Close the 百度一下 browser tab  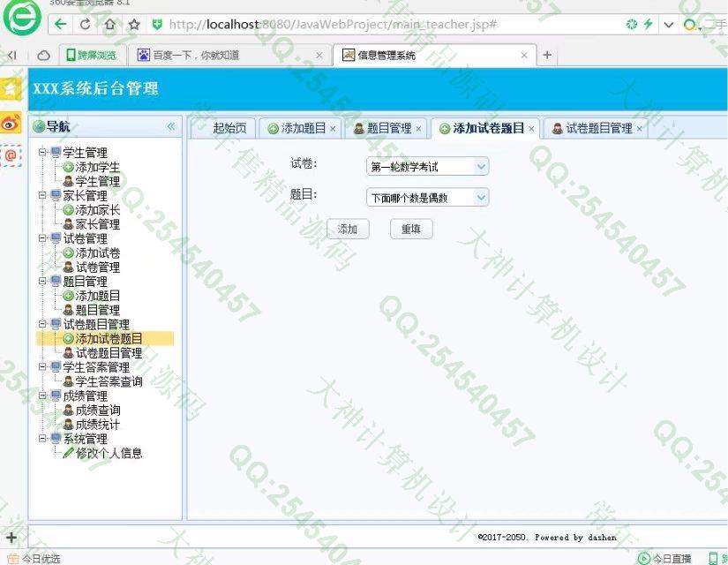point(319,56)
